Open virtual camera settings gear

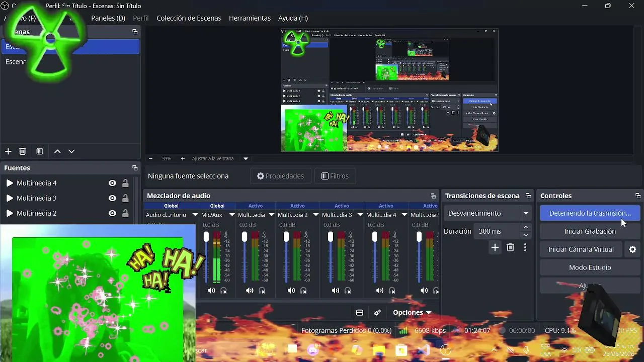633,249
